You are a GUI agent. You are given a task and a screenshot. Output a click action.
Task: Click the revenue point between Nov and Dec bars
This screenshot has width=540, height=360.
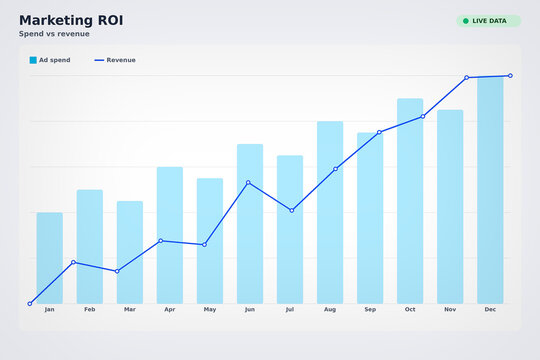tap(467, 78)
